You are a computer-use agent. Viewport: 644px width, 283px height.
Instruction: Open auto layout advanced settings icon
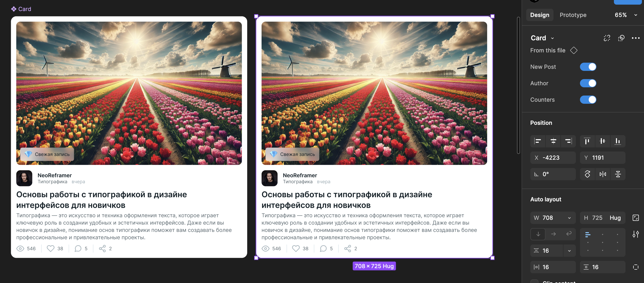pyautogui.click(x=636, y=234)
